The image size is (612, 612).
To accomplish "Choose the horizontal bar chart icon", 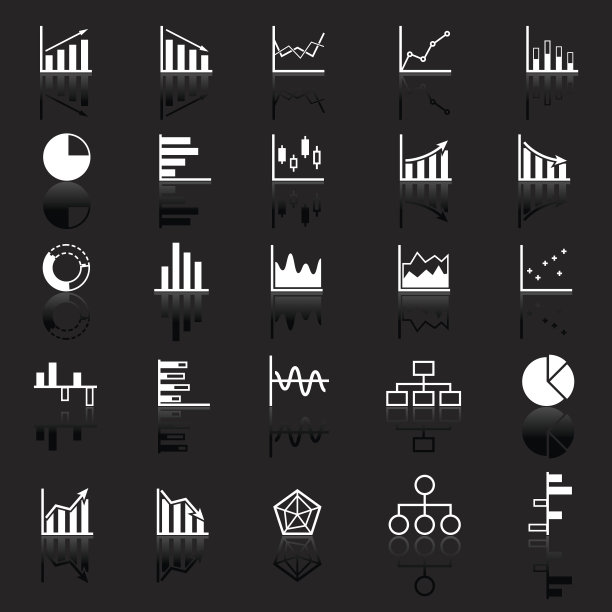I will point(185,158).
